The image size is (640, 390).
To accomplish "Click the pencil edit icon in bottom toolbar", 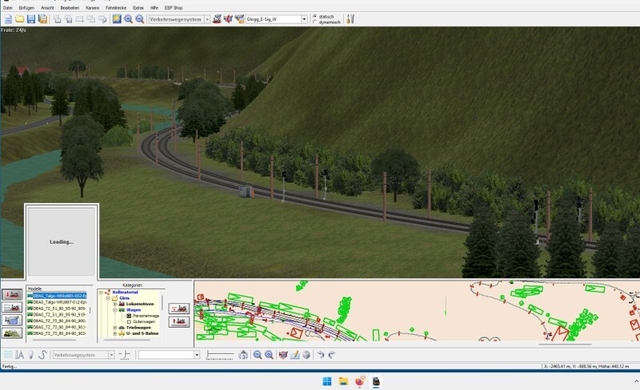I will (295, 355).
